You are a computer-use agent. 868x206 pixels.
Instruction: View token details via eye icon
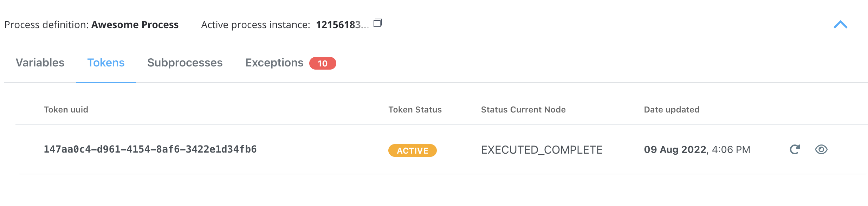click(x=821, y=149)
